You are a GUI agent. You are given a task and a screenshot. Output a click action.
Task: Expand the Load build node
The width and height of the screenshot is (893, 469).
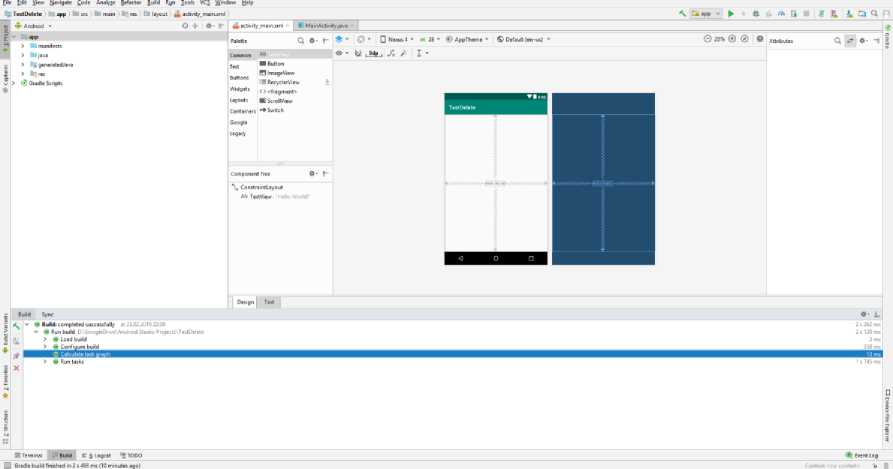(x=46, y=339)
